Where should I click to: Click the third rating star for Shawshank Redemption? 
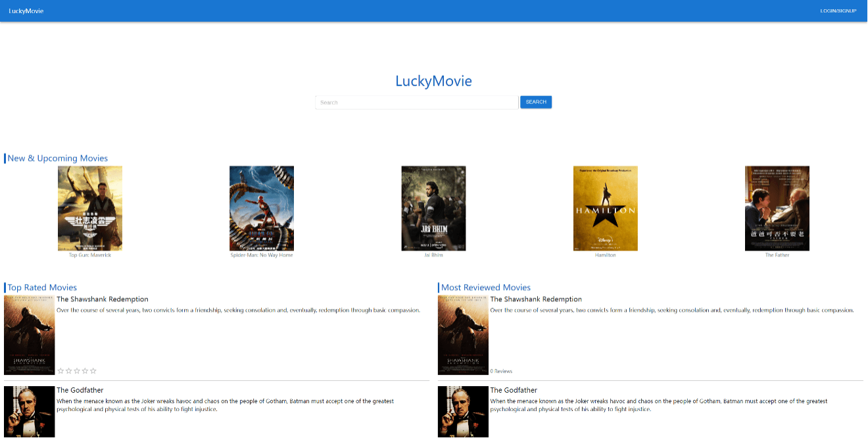(x=77, y=371)
